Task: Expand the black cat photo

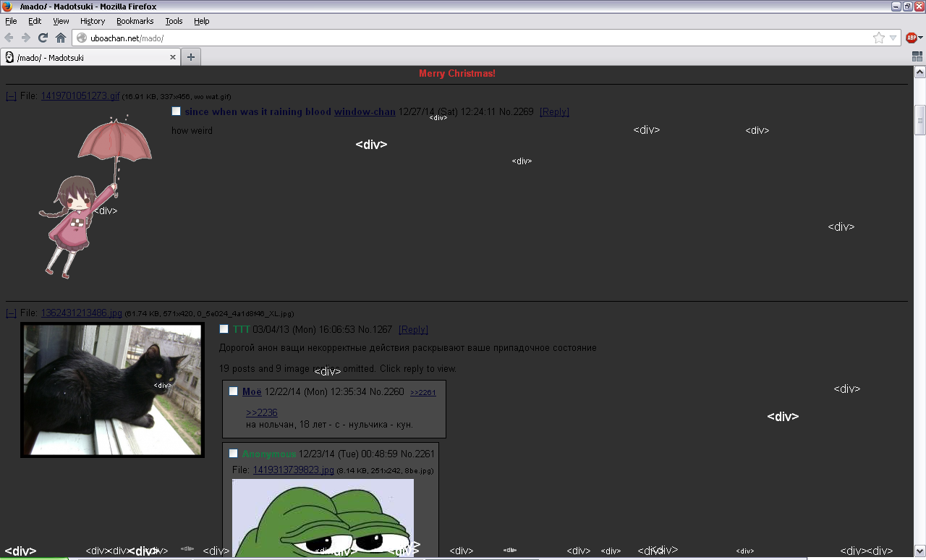Action: [x=112, y=390]
